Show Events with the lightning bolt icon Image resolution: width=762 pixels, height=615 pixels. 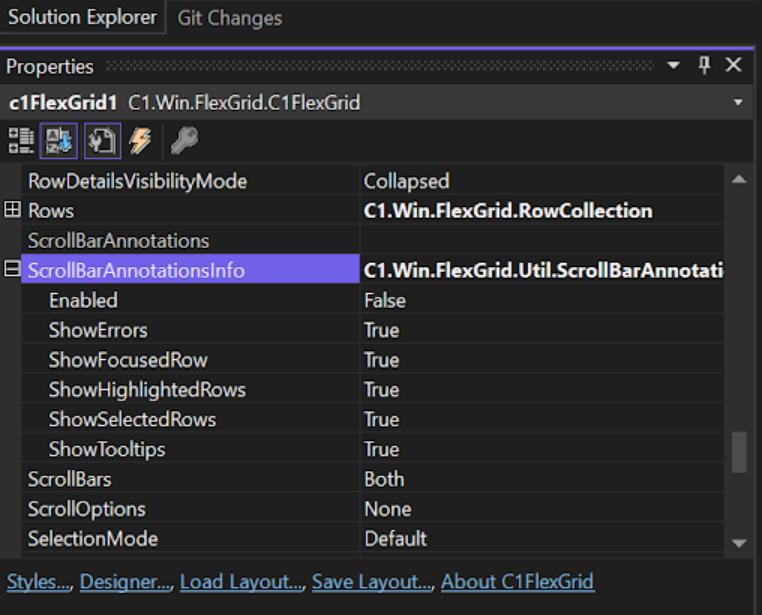[141, 141]
